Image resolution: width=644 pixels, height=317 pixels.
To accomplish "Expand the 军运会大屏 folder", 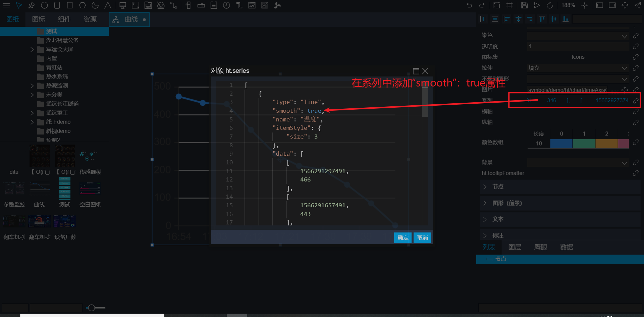I will pos(32,49).
